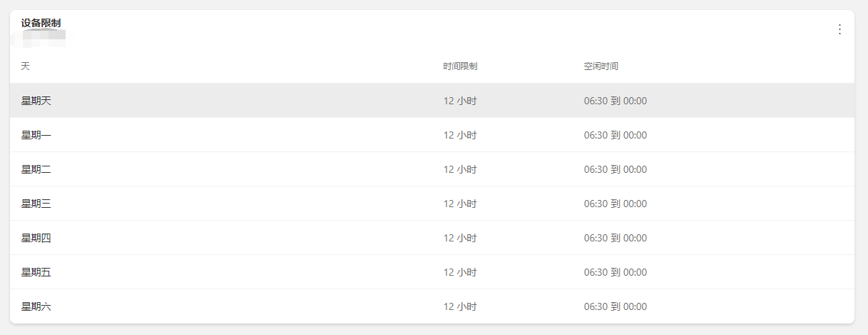Open the three-dot more options menu
Screen dimensions: 868x335
839,29
